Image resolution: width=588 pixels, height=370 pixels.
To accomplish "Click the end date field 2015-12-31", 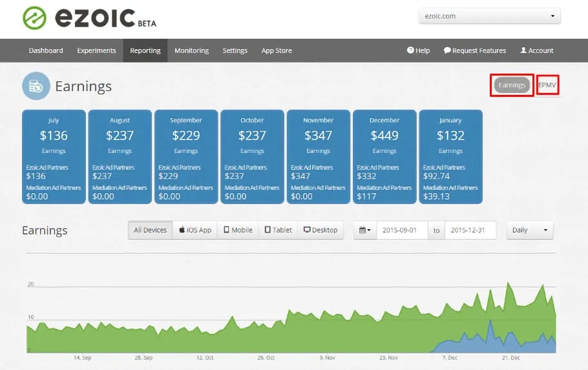I will point(470,230).
